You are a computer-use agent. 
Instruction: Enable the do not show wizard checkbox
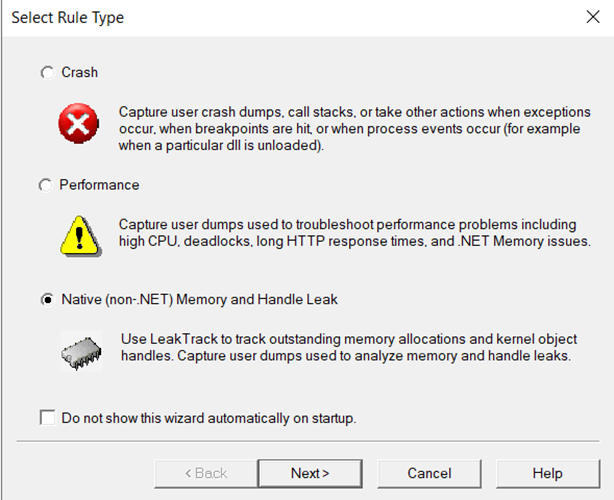[x=48, y=418]
